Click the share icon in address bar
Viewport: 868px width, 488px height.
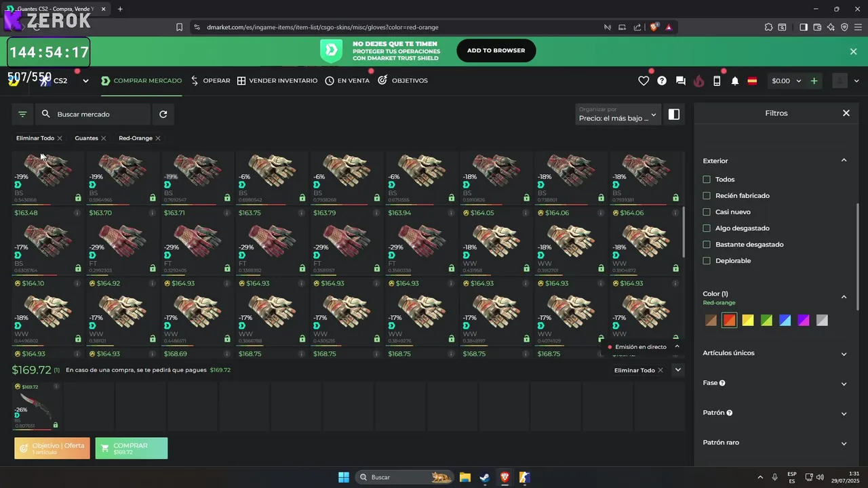(637, 27)
